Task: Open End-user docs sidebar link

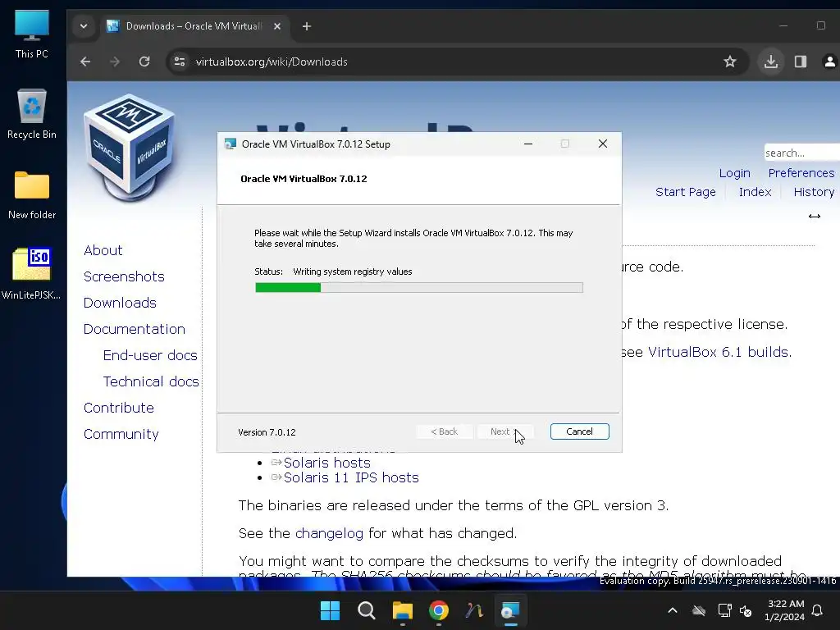Action: tap(150, 355)
